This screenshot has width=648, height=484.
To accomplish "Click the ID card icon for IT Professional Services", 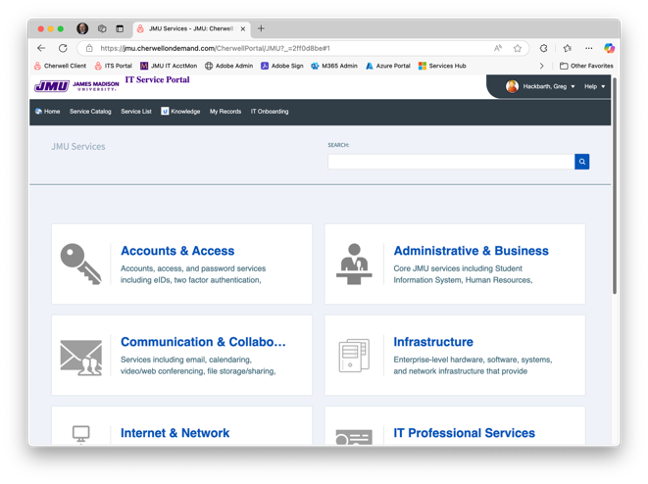I will tap(354, 437).
